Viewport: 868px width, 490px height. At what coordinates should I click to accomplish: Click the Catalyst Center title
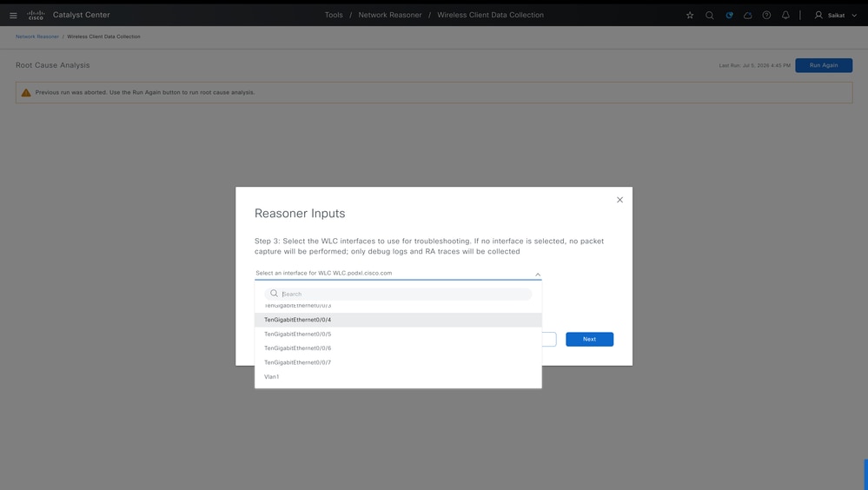[82, 15]
